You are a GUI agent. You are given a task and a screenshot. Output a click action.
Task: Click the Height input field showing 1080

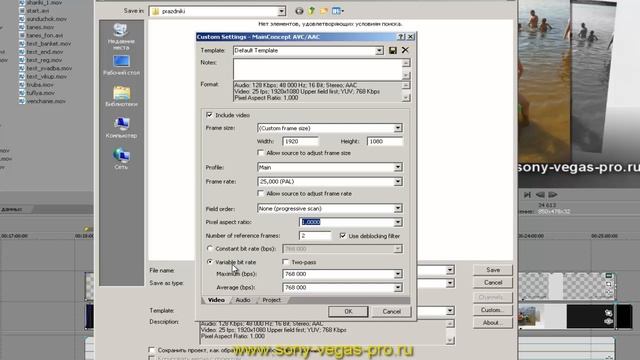click(385, 141)
